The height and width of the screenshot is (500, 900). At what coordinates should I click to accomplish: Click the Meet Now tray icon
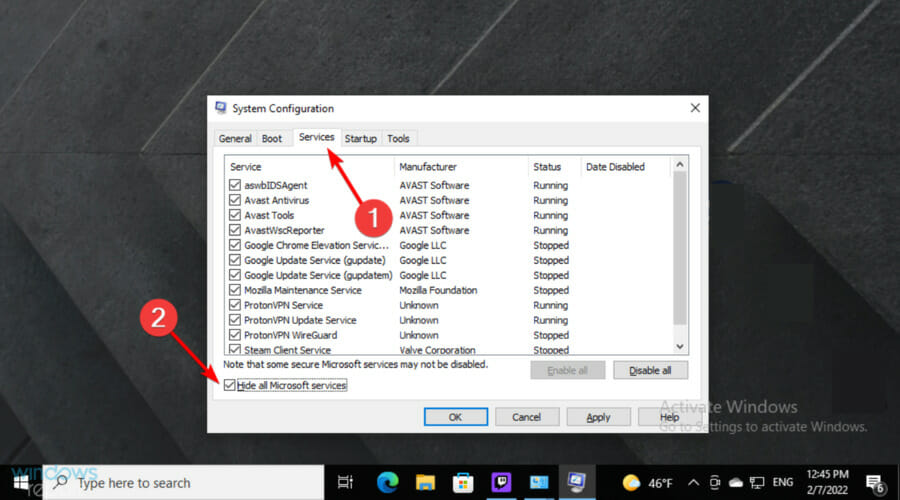coord(715,483)
